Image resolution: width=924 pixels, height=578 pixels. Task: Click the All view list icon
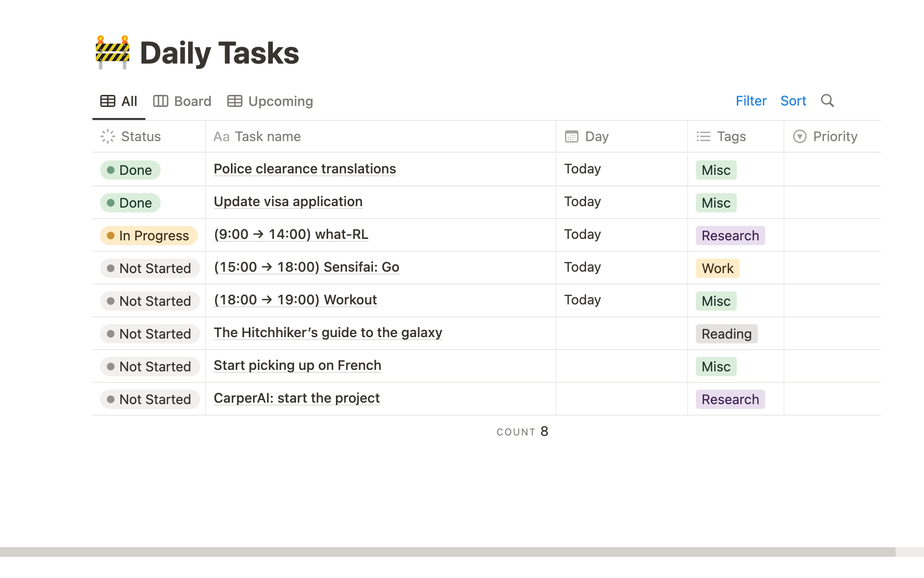107,101
